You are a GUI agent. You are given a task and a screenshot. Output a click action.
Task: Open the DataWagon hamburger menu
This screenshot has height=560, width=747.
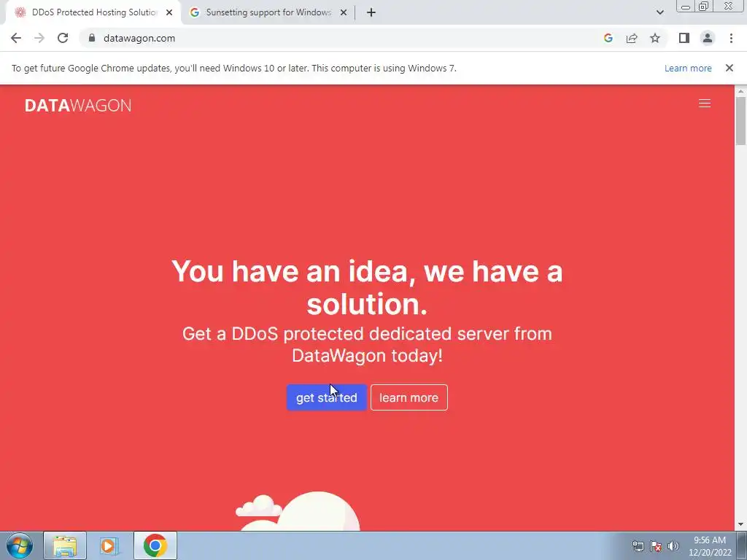[705, 104]
